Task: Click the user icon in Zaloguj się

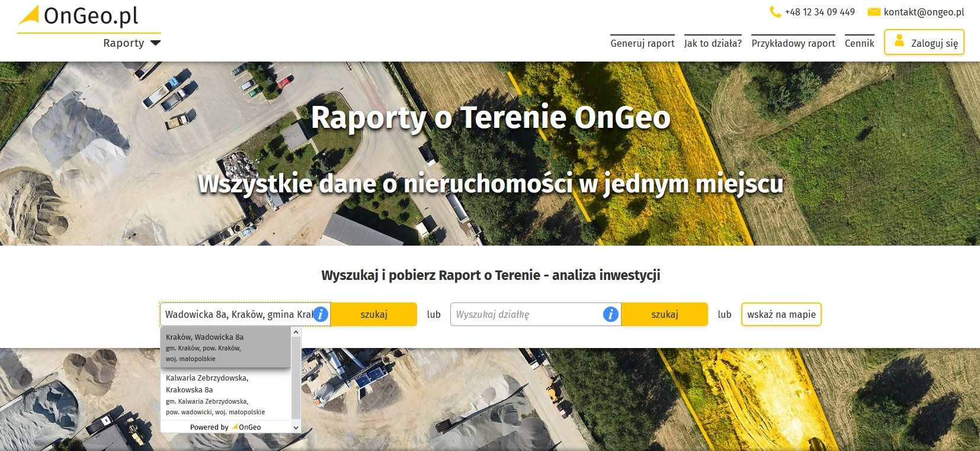Action: tap(899, 41)
